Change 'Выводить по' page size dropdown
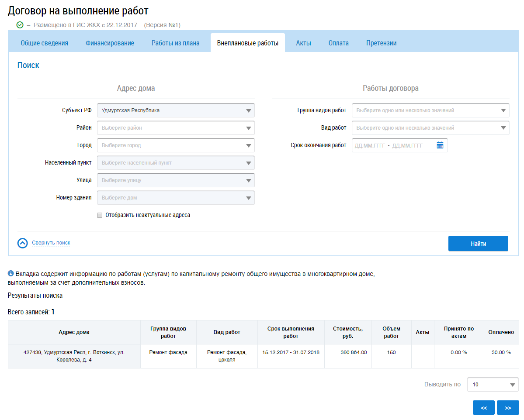Screen dimensions: 524x420 click(x=493, y=385)
